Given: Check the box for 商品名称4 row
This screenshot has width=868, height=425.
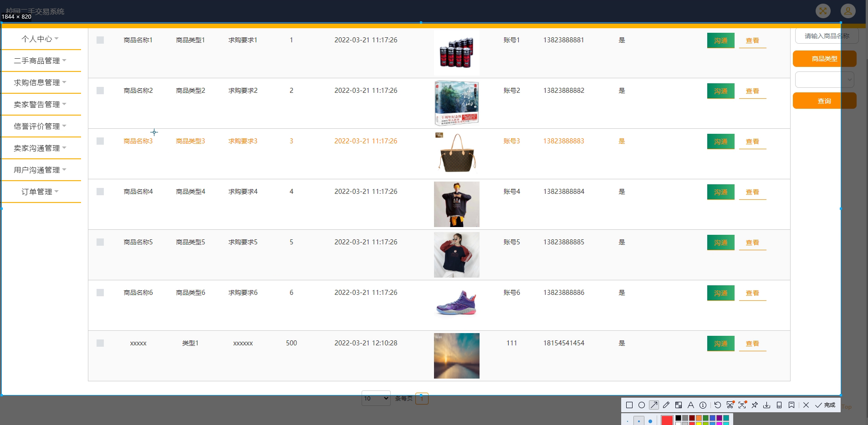Looking at the screenshot, I should pos(100,192).
